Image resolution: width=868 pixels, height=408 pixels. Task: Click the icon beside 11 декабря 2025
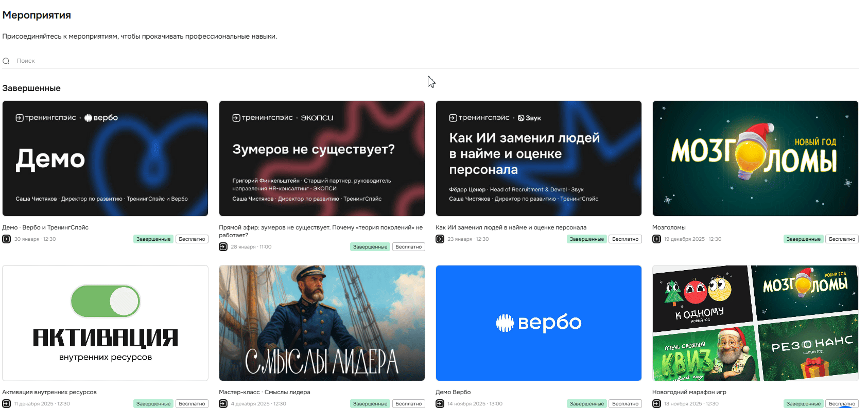7,403
